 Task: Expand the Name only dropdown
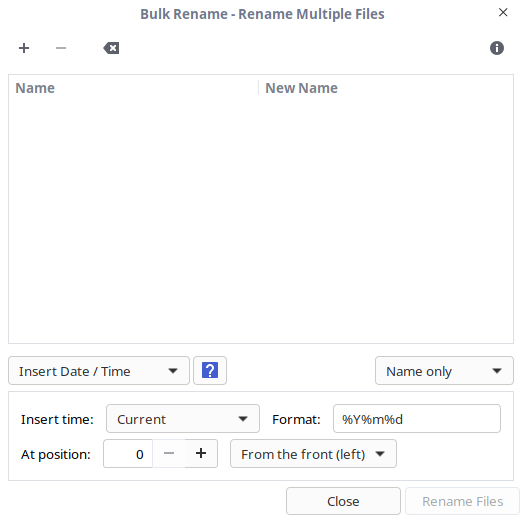coord(444,371)
